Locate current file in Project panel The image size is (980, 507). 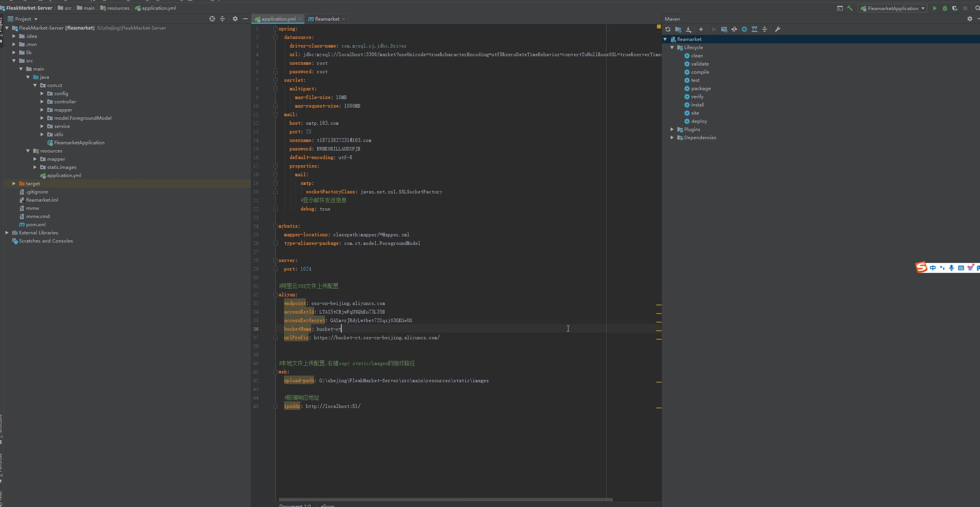coord(212,19)
